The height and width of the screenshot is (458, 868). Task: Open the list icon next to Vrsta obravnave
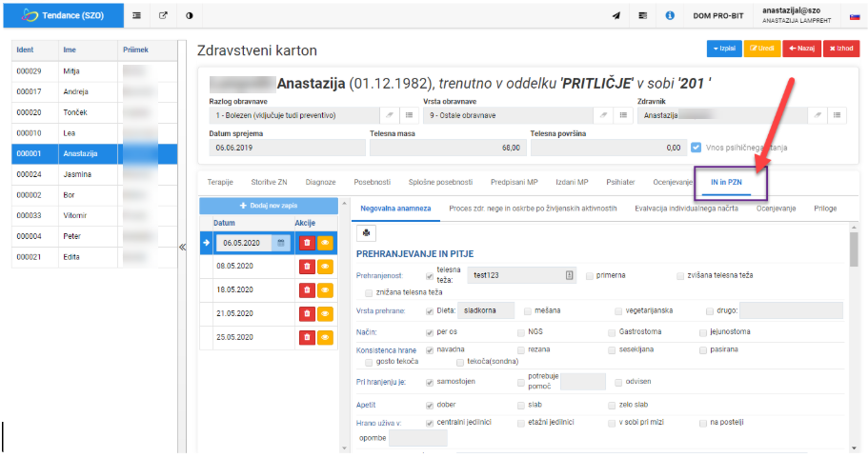[623, 115]
